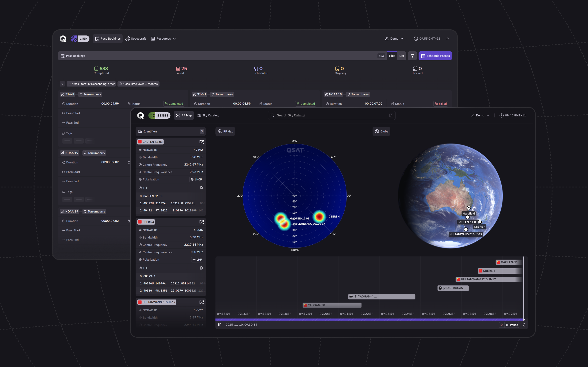
Task: Switch Pass Bookings to List view
Action: point(402,56)
